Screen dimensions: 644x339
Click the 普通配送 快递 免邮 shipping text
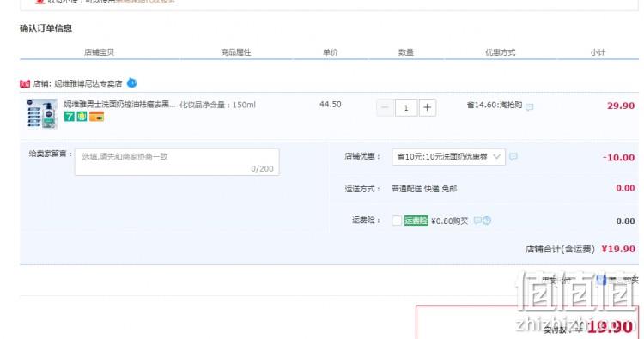pyautogui.click(x=424, y=189)
